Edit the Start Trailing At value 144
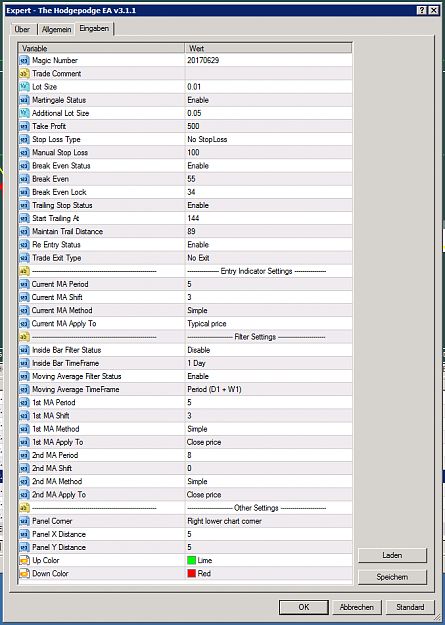 [x=193, y=218]
